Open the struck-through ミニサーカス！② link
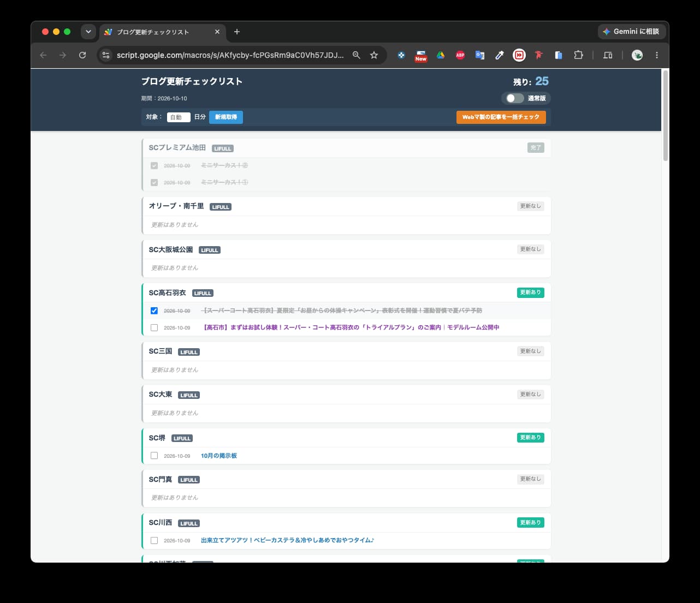700x603 pixels. pyautogui.click(x=224, y=165)
